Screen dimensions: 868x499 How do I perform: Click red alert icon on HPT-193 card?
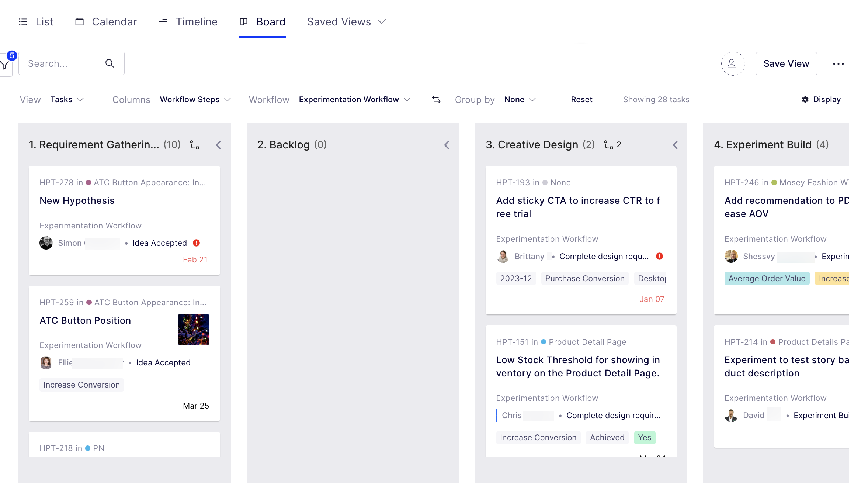[x=660, y=256]
